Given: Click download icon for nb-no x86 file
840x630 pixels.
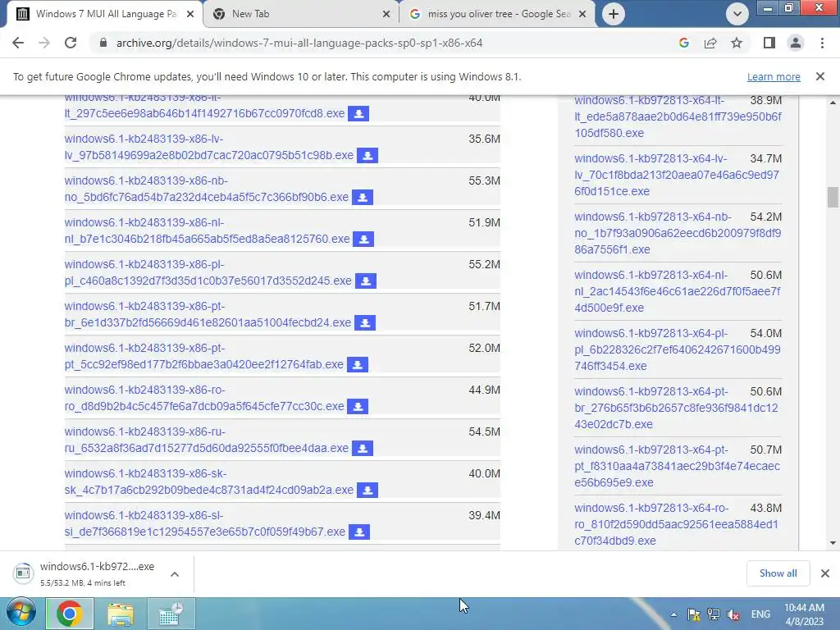Looking at the screenshot, I should (x=363, y=197).
